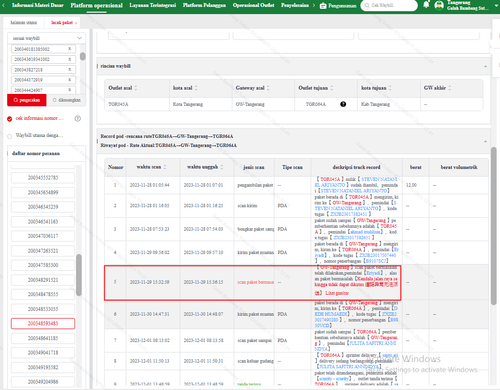The width and height of the screenshot is (500, 390).
Task: Select order number 200347585300
Action: [x=43, y=265]
